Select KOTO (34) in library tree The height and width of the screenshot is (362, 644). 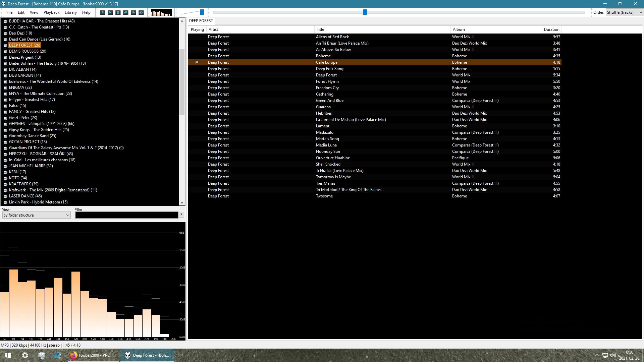point(18,178)
